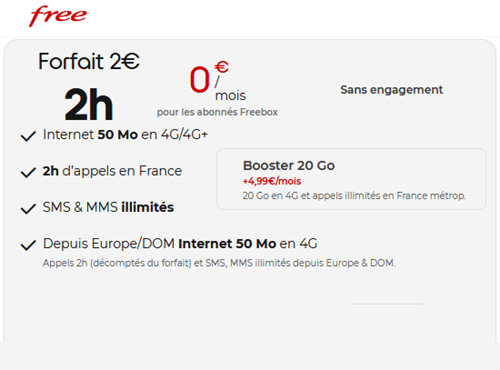Click 'pour les abonnés Freebox' text

tap(217, 112)
